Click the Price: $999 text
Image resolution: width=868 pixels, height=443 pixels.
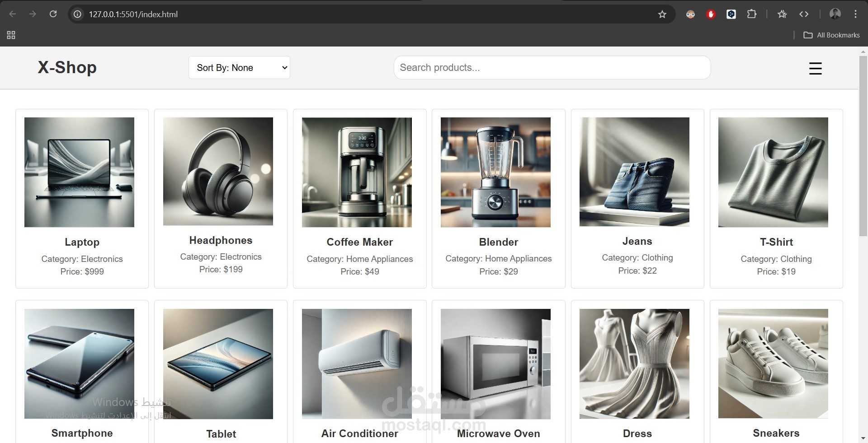coord(82,271)
